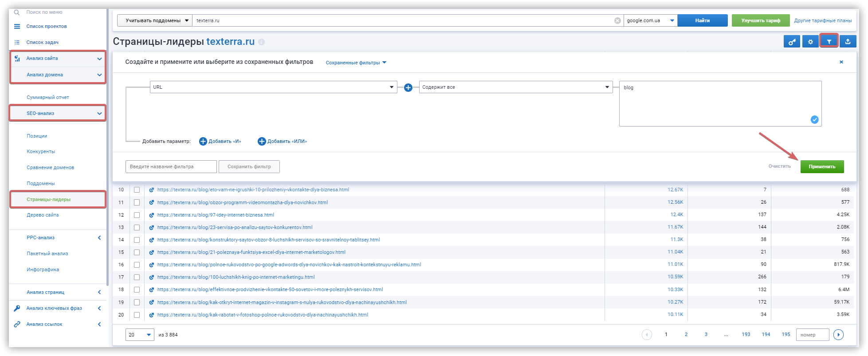Open URL parameter dropdown
This screenshot has height=356, width=868.
(x=273, y=87)
